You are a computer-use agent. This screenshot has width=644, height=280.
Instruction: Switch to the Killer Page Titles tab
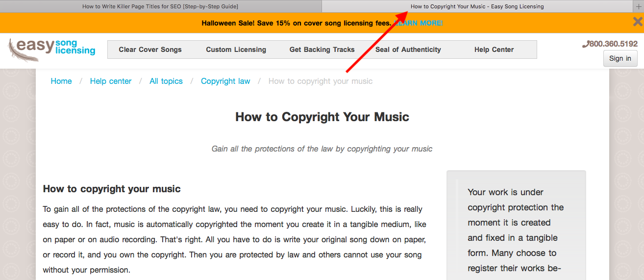click(x=160, y=6)
